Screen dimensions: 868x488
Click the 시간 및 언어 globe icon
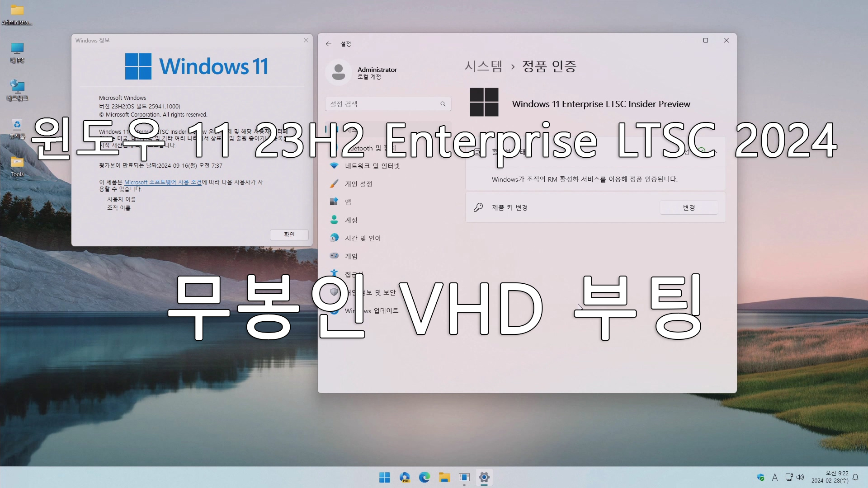click(334, 238)
